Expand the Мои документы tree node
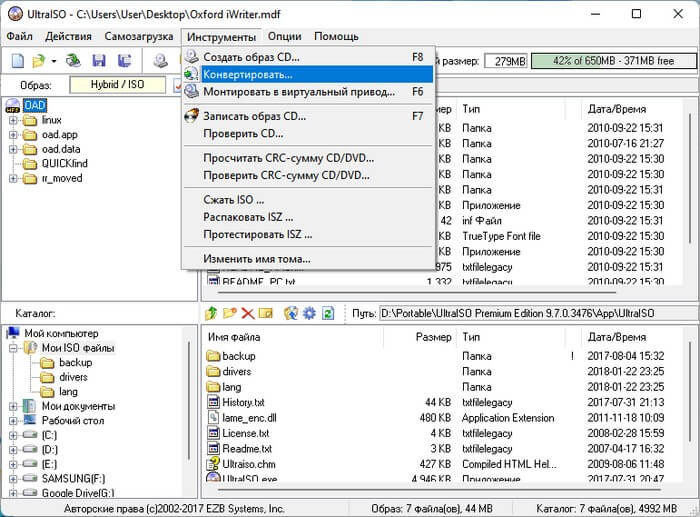Image resolution: width=700 pixels, height=517 pixels. [13, 406]
